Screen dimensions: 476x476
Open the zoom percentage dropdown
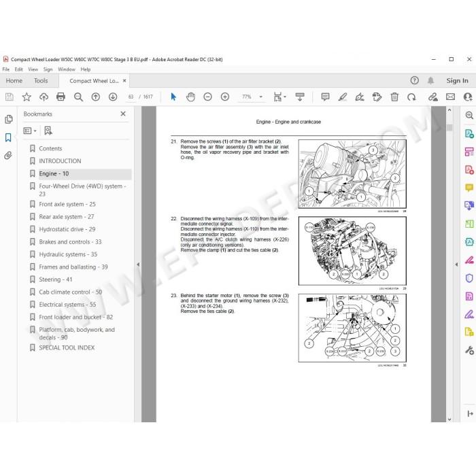click(x=260, y=97)
